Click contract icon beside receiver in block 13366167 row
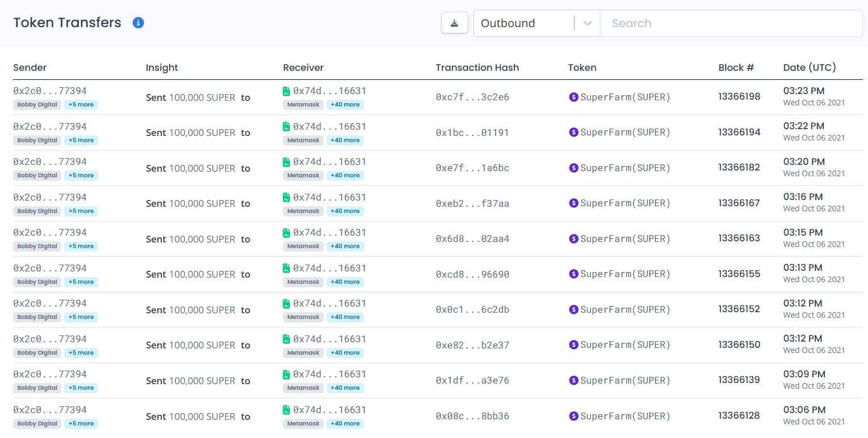The image size is (868, 438). [286, 197]
